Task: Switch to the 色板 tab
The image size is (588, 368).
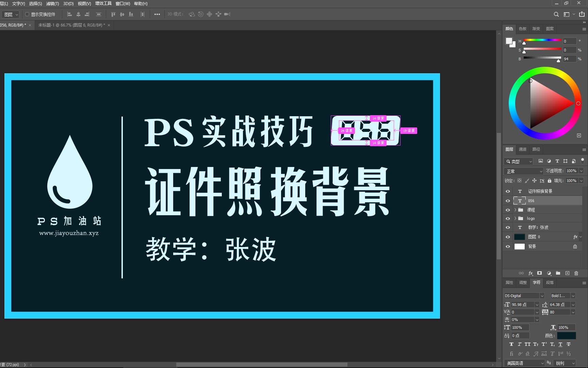Action: pyautogui.click(x=523, y=29)
